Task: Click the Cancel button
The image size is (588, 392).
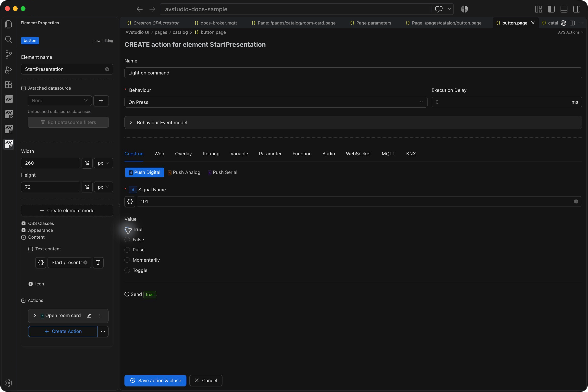Action: click(206, 380)
